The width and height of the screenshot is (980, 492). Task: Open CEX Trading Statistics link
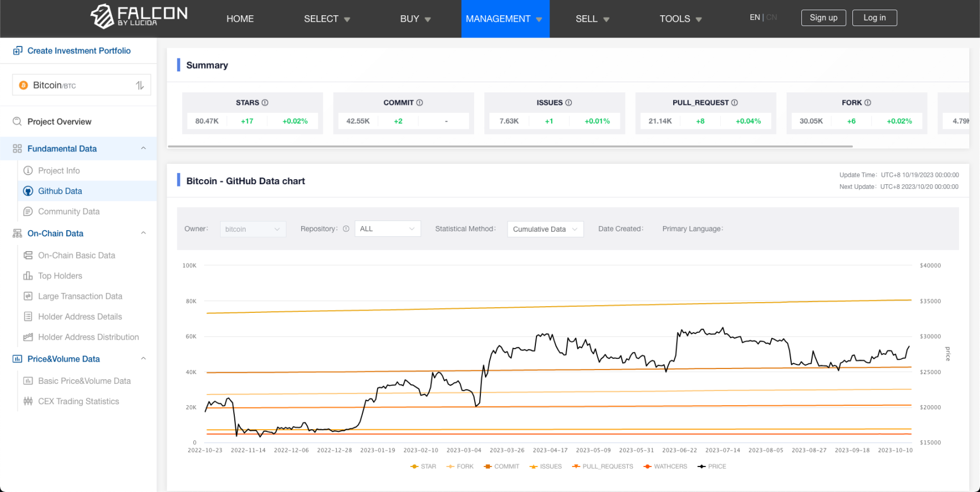click(79, 401)
